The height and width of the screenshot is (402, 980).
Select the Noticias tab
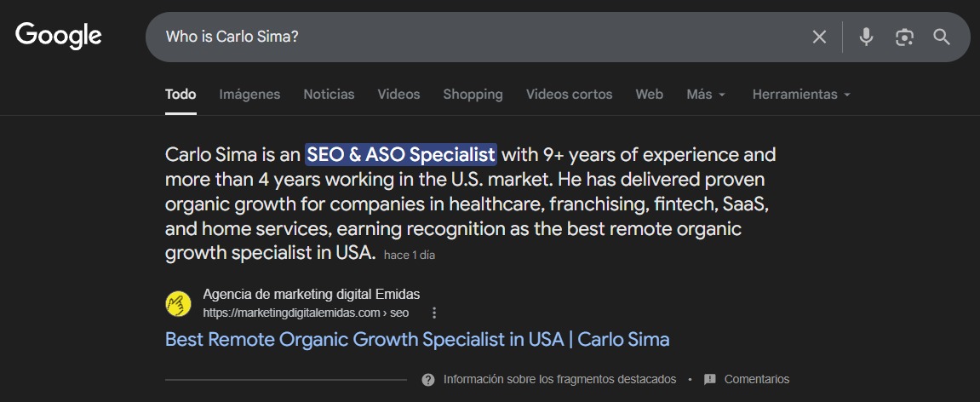[329, 95]
